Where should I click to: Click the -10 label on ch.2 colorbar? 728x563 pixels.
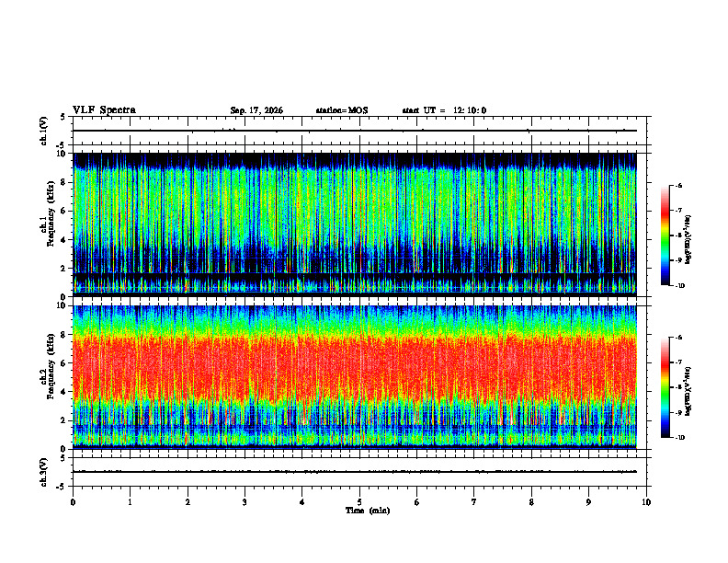click(x=679, y=438)
